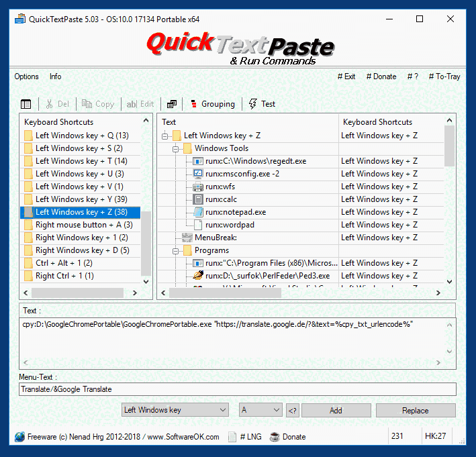Click the runx:wfs fax icon

point(198,187)
